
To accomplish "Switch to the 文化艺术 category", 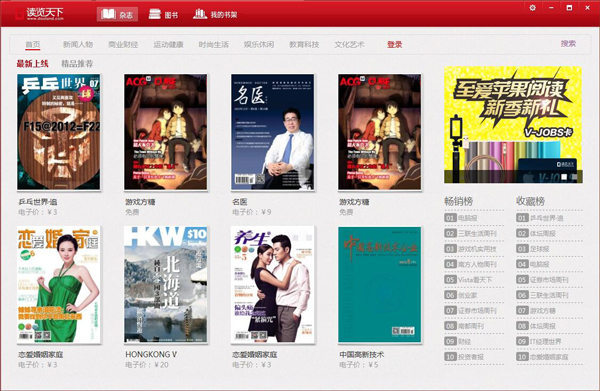I will pos(349,44).
